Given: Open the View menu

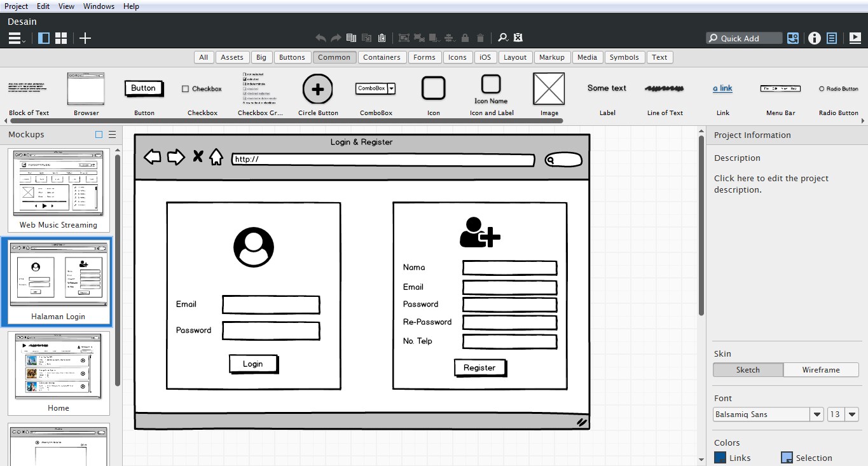Looking at the screenshot, I should (66, 6).
